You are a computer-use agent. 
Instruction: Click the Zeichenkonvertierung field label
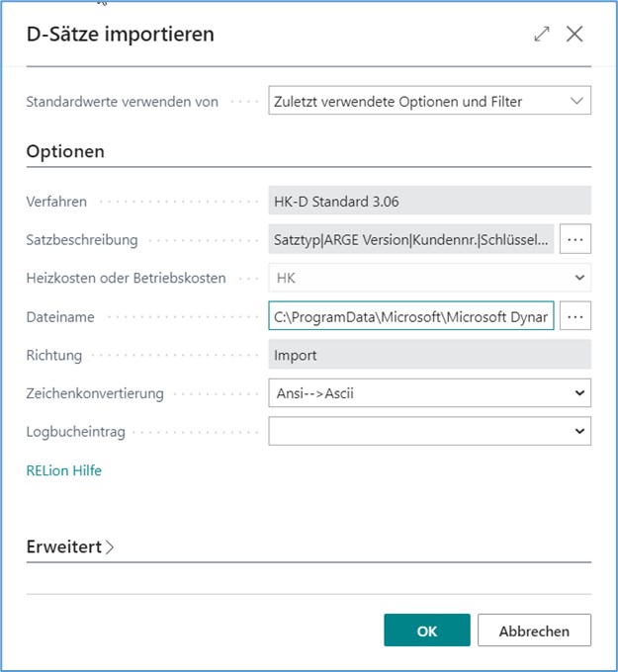(94, 393)
